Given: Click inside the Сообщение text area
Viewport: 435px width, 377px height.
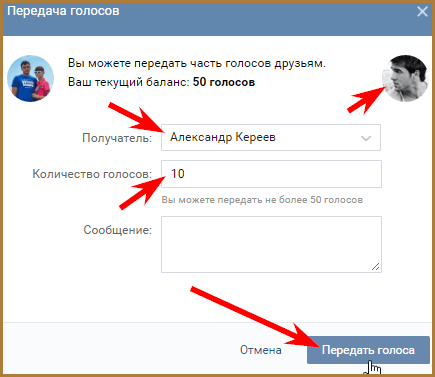Looking at the screenshot, I should click(271, 244).
